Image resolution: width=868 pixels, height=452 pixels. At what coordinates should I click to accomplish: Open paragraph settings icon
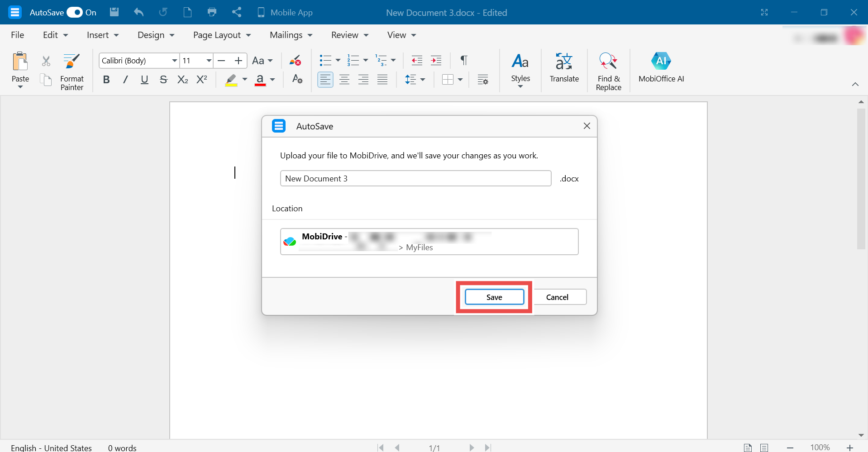point(483,80)
